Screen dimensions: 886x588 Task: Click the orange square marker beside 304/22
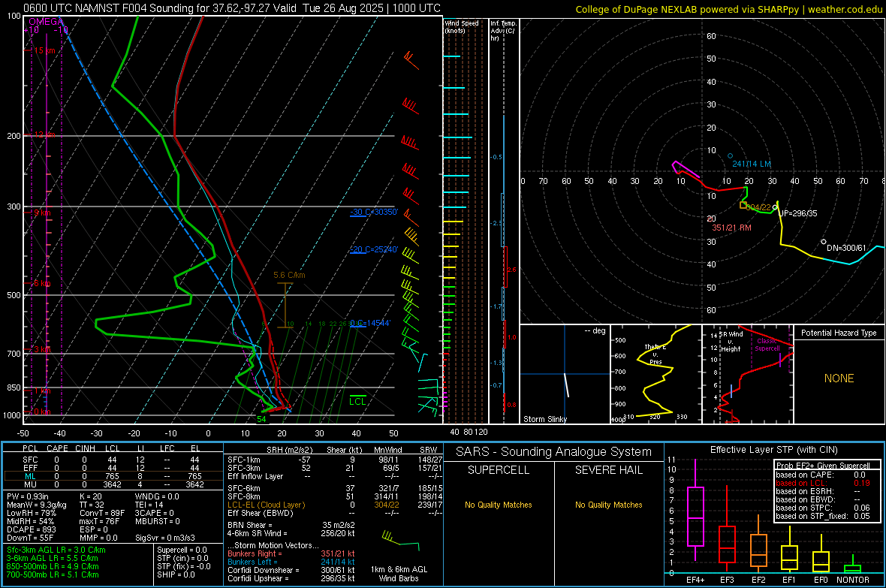pos(743,205)
